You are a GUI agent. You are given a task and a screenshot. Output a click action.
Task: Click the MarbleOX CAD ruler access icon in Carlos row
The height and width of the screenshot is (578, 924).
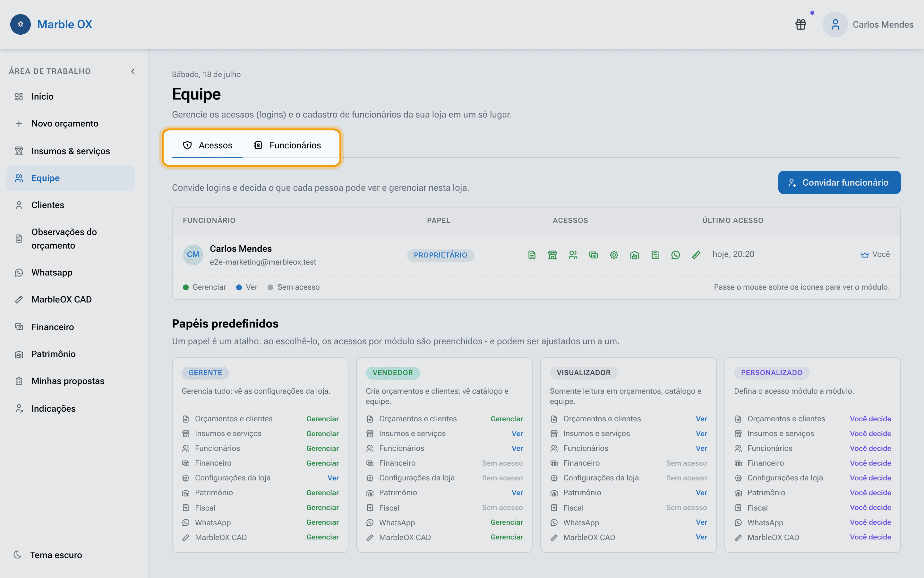(696, 255)
